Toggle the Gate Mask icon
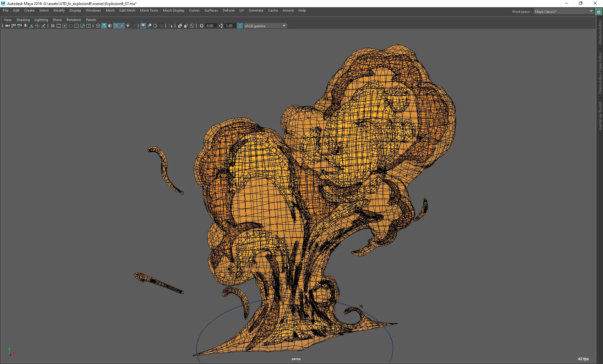The width and height of the screenshot is (603, 364). (x=71, y=26)
